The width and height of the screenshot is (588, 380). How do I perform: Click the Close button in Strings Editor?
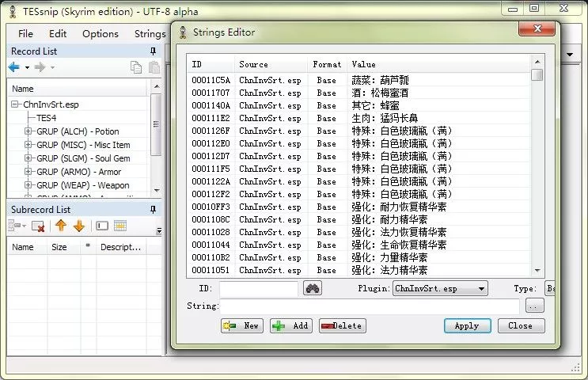pyautogui.click(x=521, y=325)
